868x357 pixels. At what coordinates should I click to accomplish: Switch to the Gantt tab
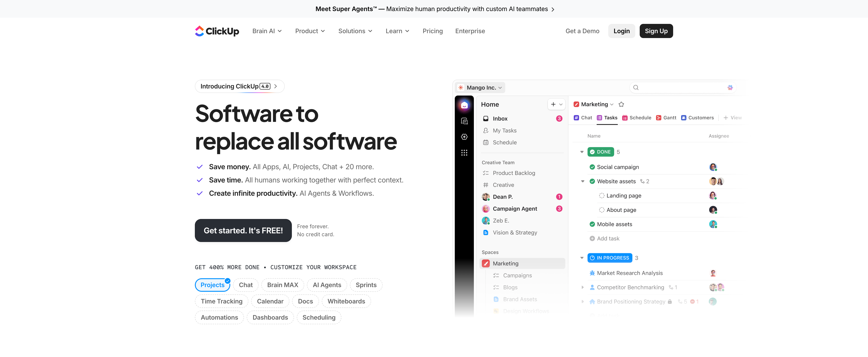[666, 118]
